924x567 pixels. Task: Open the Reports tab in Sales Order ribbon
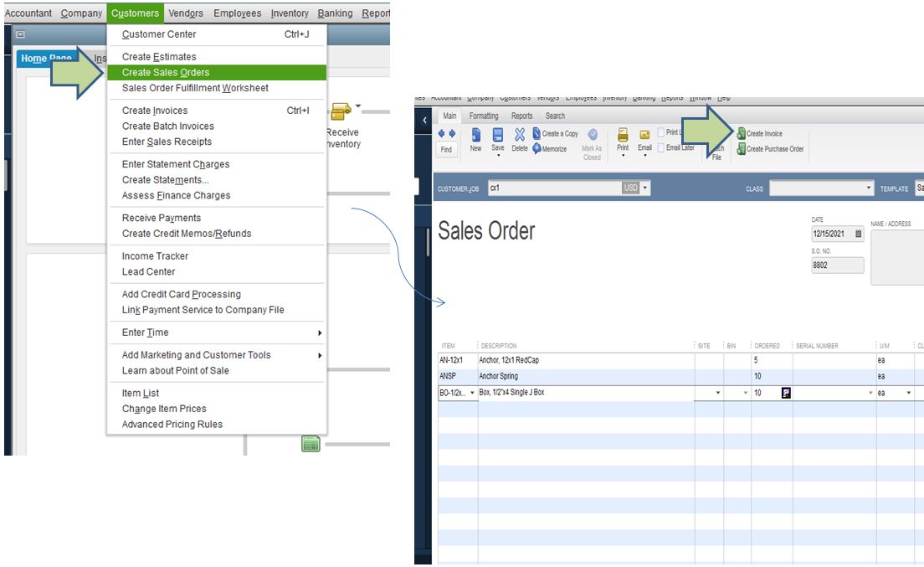tap(521, 116)
